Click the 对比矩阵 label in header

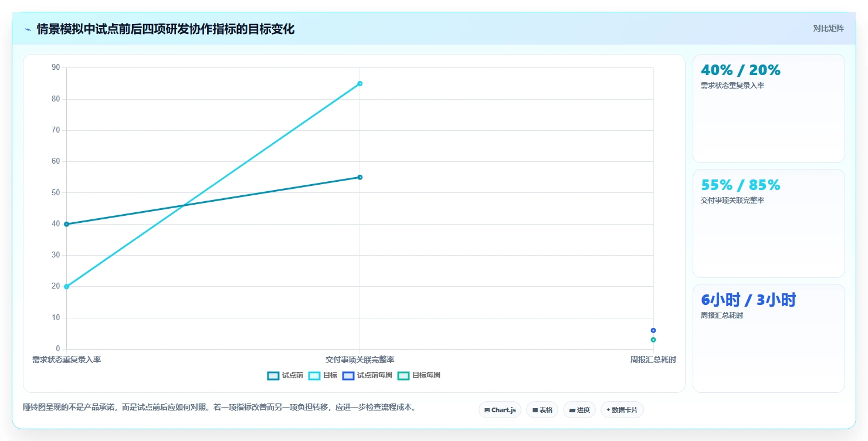[828, 28]
